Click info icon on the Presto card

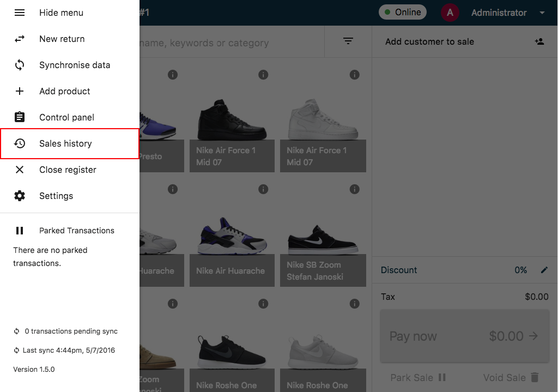pyautogui.click(x=173, y=75)
